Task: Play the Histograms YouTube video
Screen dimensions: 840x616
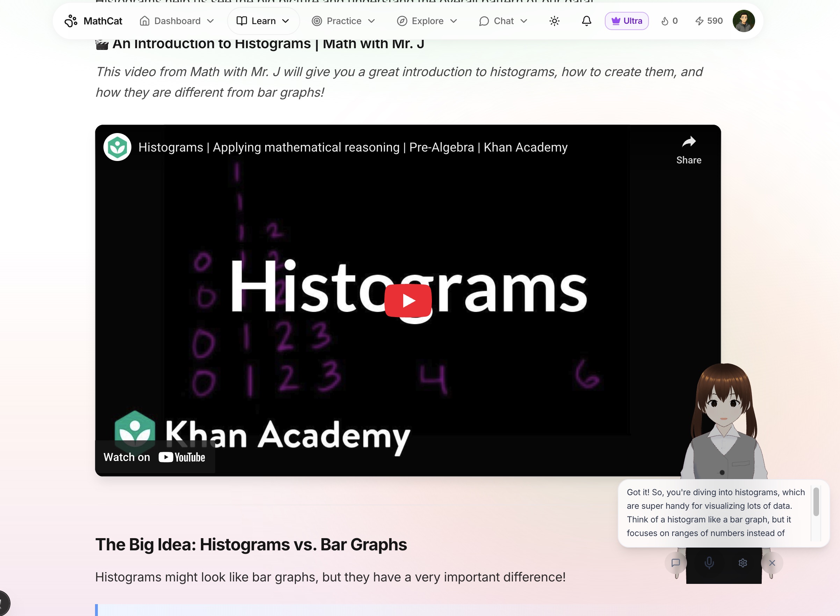Action: (x=408, y=301)
